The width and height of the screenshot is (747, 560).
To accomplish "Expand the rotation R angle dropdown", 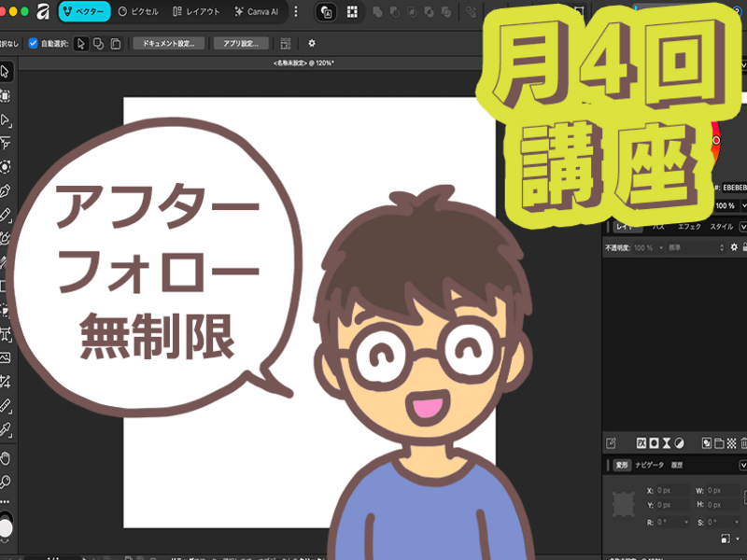I will point(686,522).
